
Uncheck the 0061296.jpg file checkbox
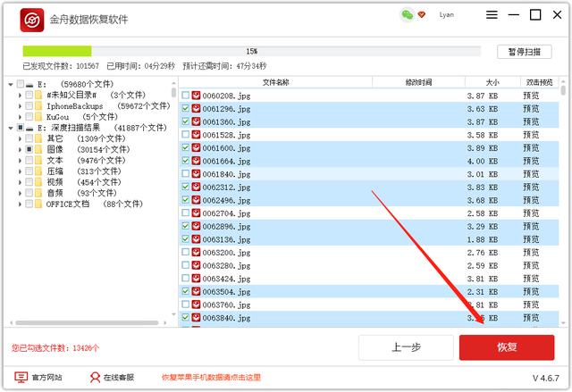(x=185, y=109)
